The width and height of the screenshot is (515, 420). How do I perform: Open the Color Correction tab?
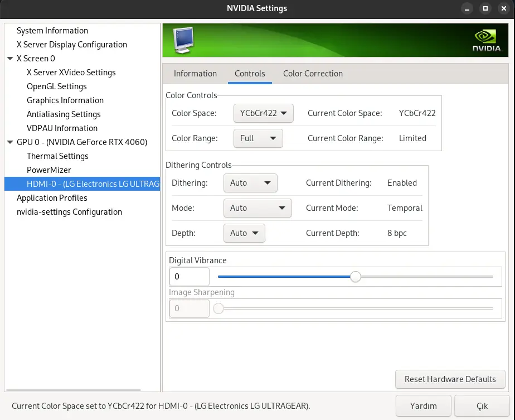tap(313, 74)
